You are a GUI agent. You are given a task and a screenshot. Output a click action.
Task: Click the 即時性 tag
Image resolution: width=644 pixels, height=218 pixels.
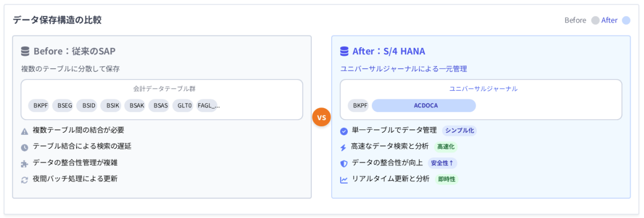click(x=446, y=179)
